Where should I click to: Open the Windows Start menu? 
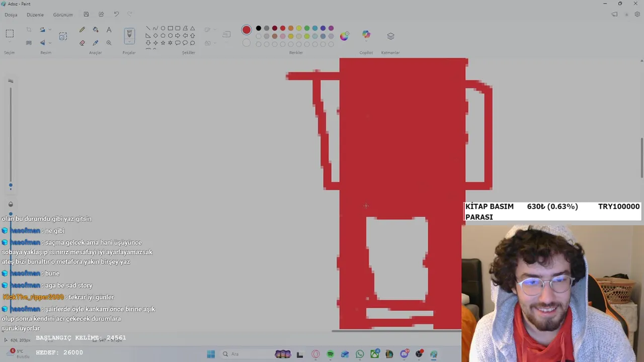[211, 354]
